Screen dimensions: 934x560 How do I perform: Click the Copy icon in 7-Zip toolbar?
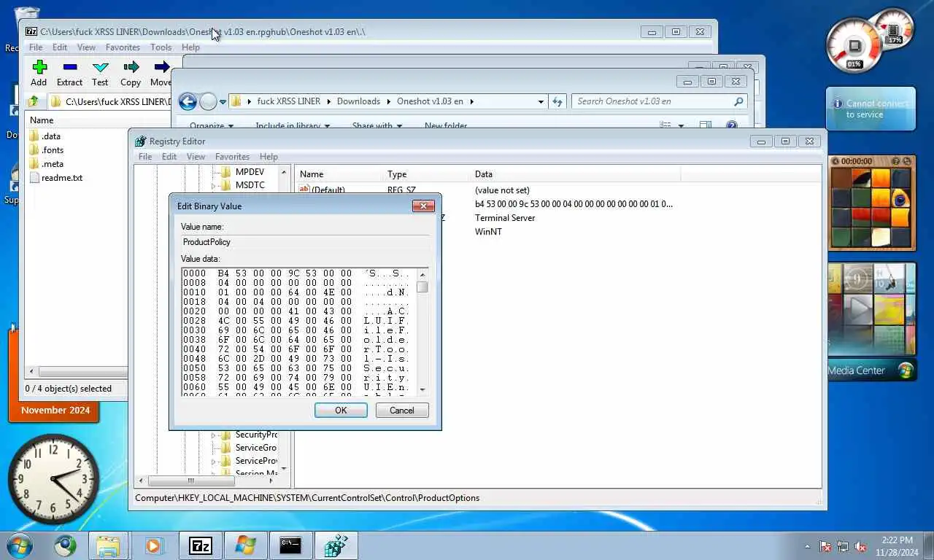click(131, 67)
